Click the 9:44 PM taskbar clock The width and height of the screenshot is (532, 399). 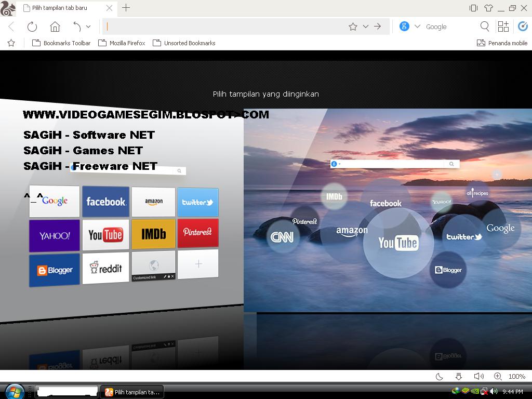(x=513, y=392)
